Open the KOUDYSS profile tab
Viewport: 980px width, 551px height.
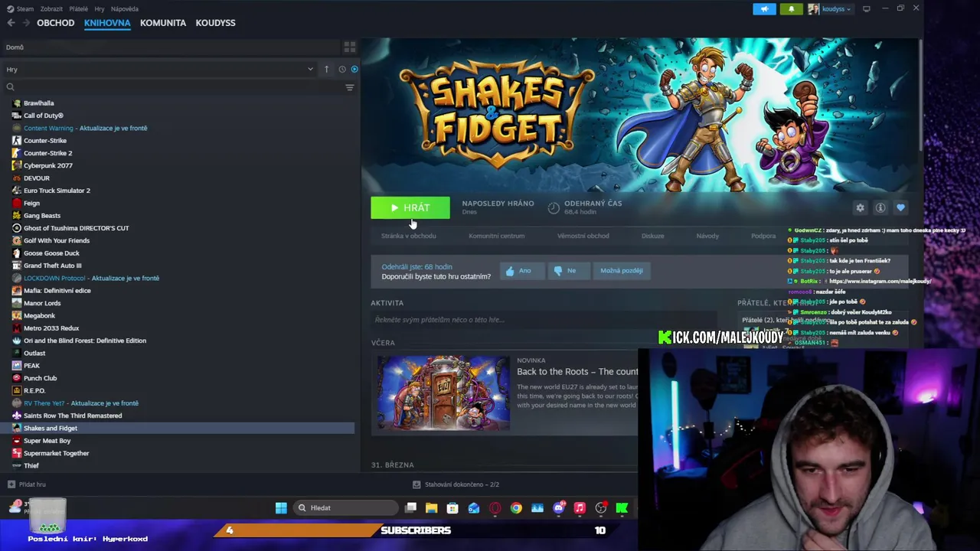coord(215,23)
